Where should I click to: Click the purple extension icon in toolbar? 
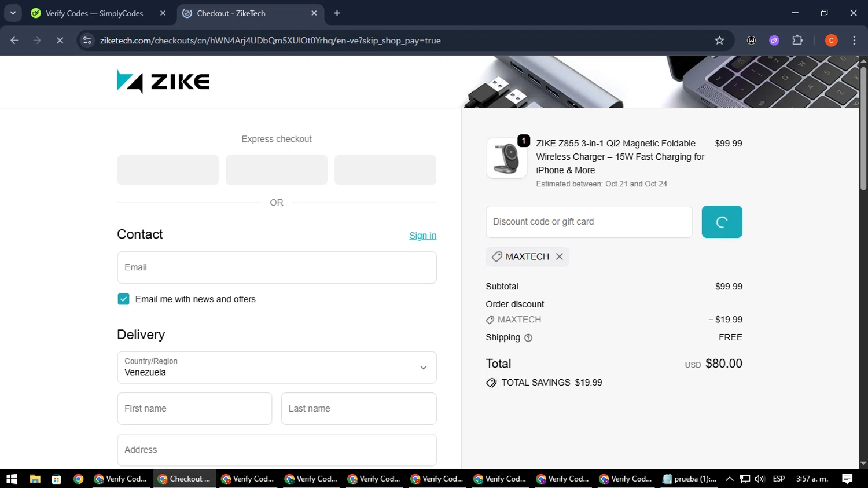pos(774,41)
